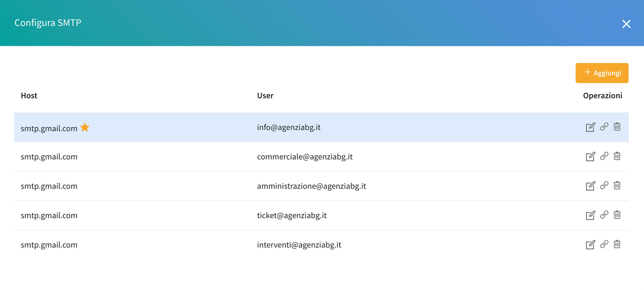Select the ticket@agenziabg.it user cell

click(x=291, y=216)
